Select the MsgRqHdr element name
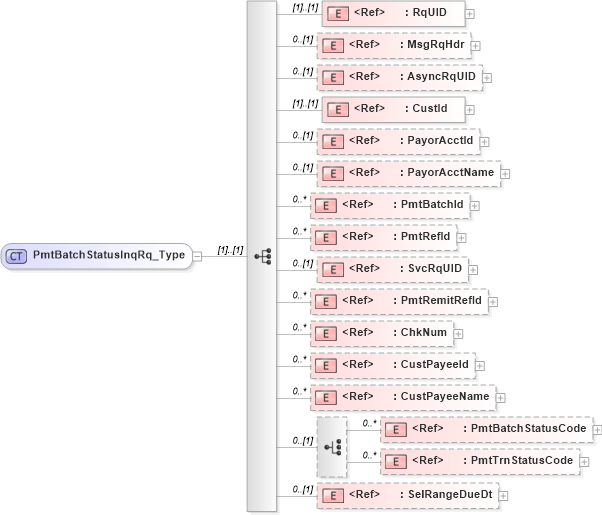 [x=436, y=44]
